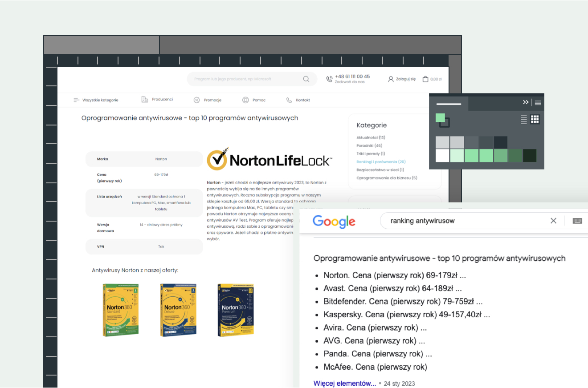Click the NortonLifeLock logo
Viewport: 588px width, 388px height.
click(269, 159)
